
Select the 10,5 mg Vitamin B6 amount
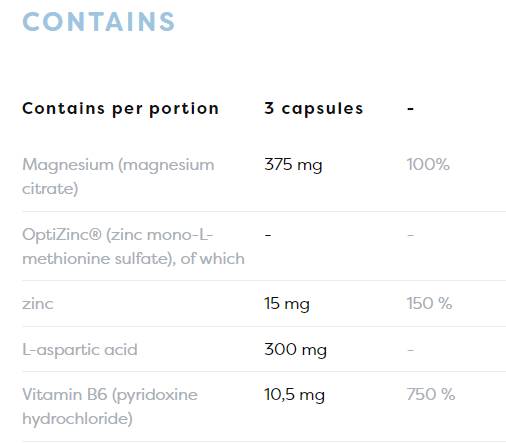coord(294,395)
